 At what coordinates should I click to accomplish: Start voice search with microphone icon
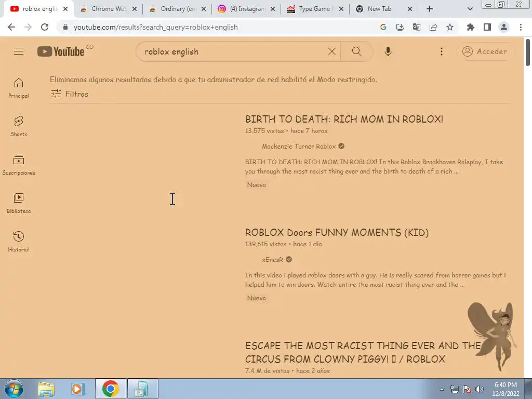coord(388,51)
